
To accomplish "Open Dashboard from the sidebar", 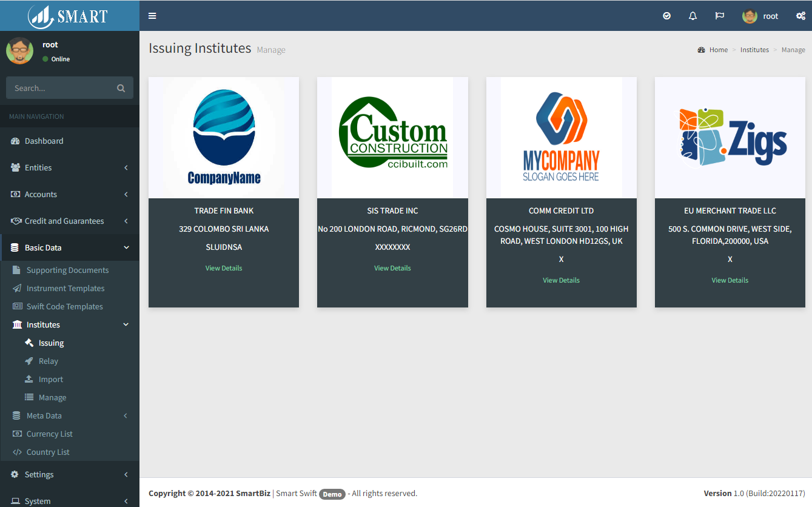I will (x=44, y=141).
